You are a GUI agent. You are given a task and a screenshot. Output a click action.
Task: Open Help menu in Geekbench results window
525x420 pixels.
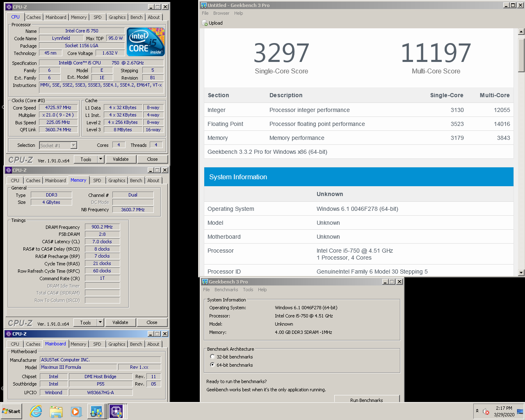pos(239,13)
